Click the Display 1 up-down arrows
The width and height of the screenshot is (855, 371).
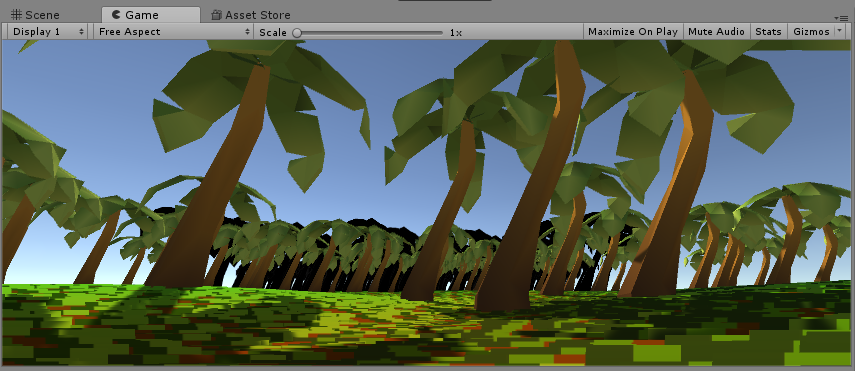pos(82,32)
